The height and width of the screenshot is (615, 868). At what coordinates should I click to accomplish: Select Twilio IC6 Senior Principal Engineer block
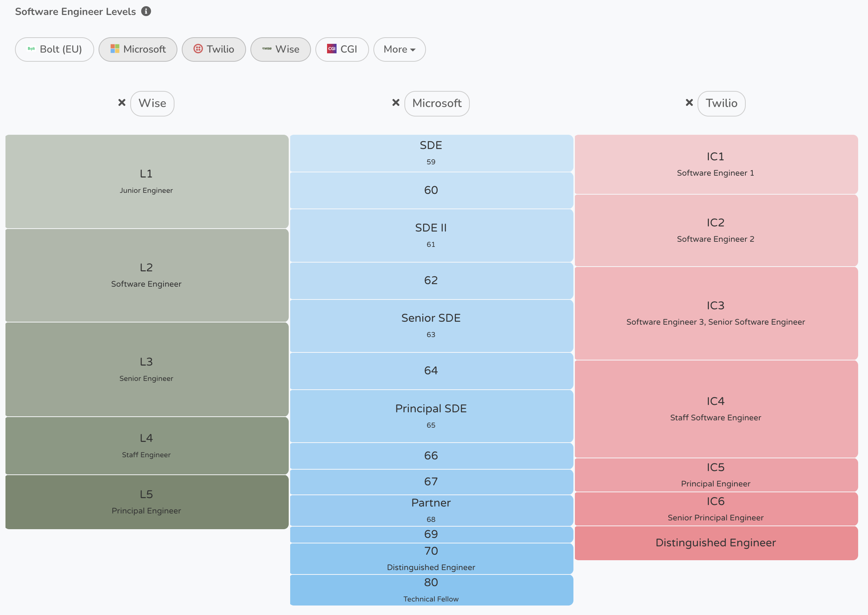(x=716, y=509)
